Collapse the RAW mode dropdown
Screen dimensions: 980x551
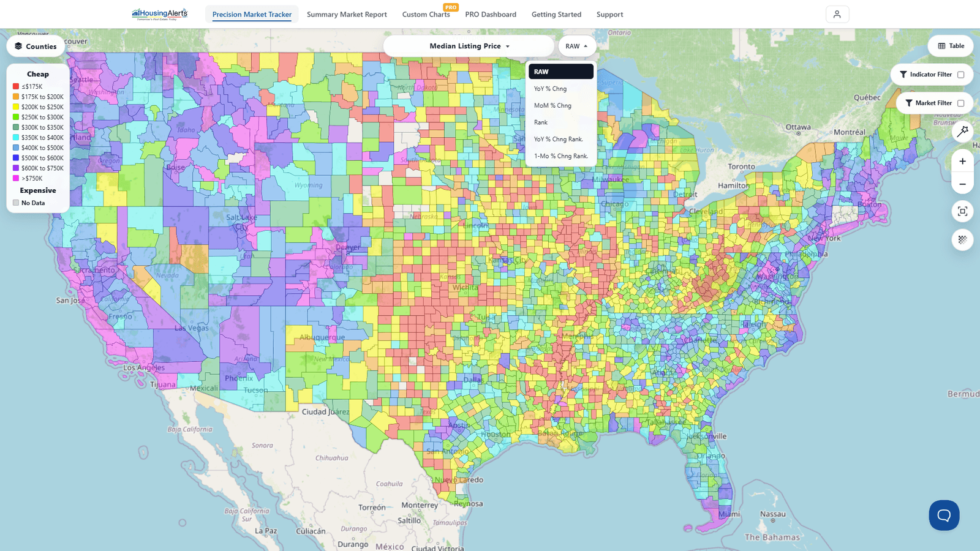577,46
